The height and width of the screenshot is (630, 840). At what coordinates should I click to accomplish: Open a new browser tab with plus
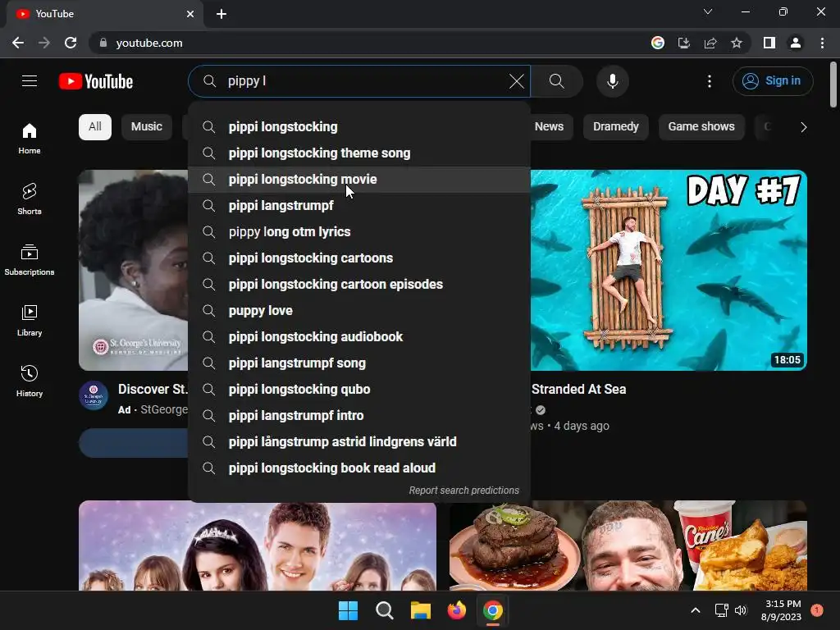(x=221, y=14)
